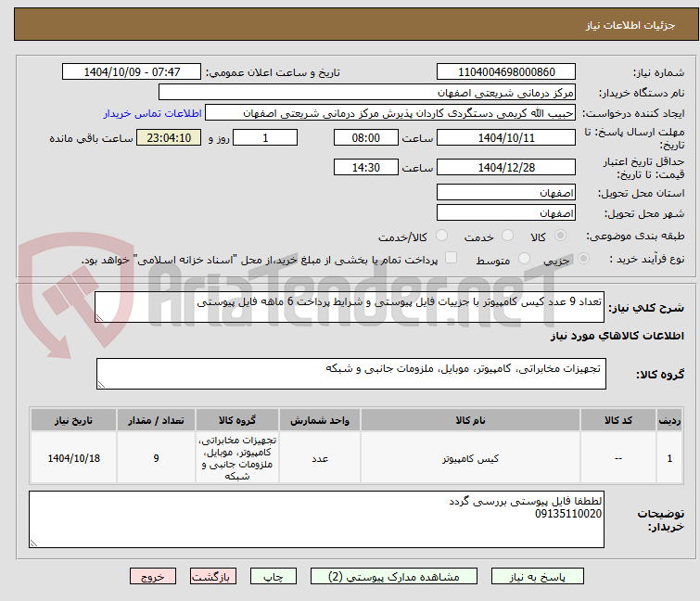Click the توضیحات خریدار notes box
This screenshot has width=700, height=601.
[x=316, y=519]
